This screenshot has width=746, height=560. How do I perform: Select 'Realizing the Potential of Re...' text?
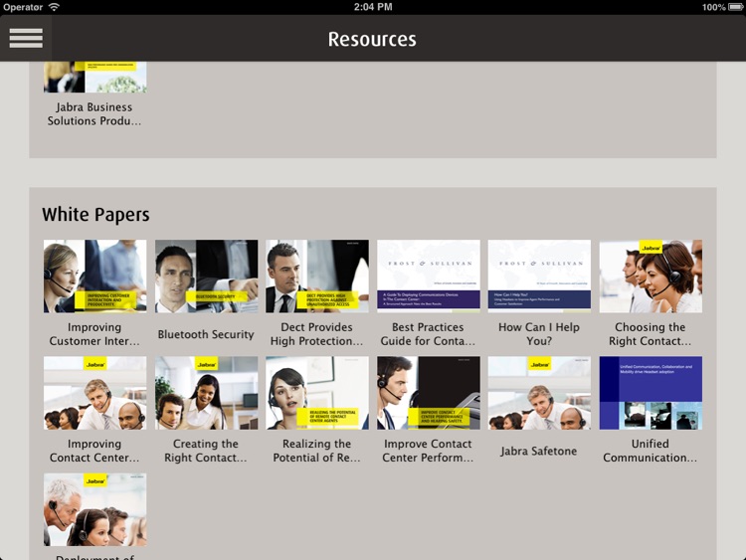[317, 451]
